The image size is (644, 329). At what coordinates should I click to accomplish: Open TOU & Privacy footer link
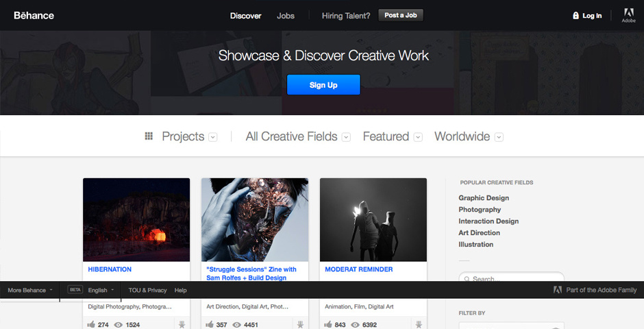pos(147,290)
